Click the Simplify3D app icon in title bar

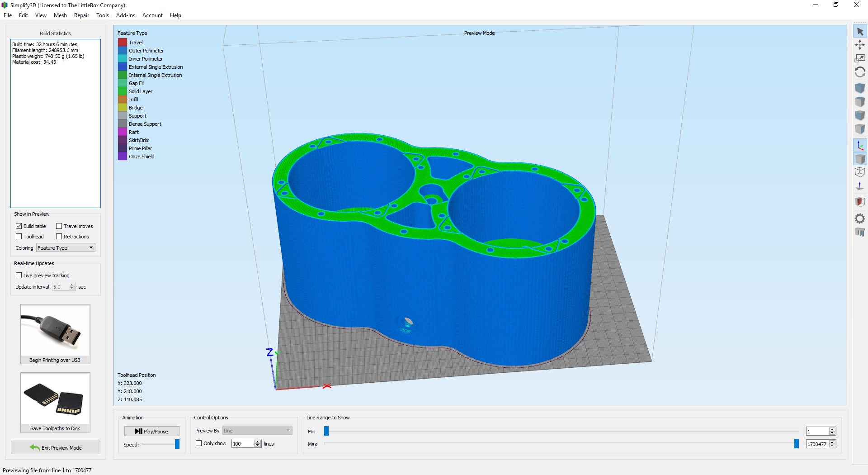(x=5, y=5)
